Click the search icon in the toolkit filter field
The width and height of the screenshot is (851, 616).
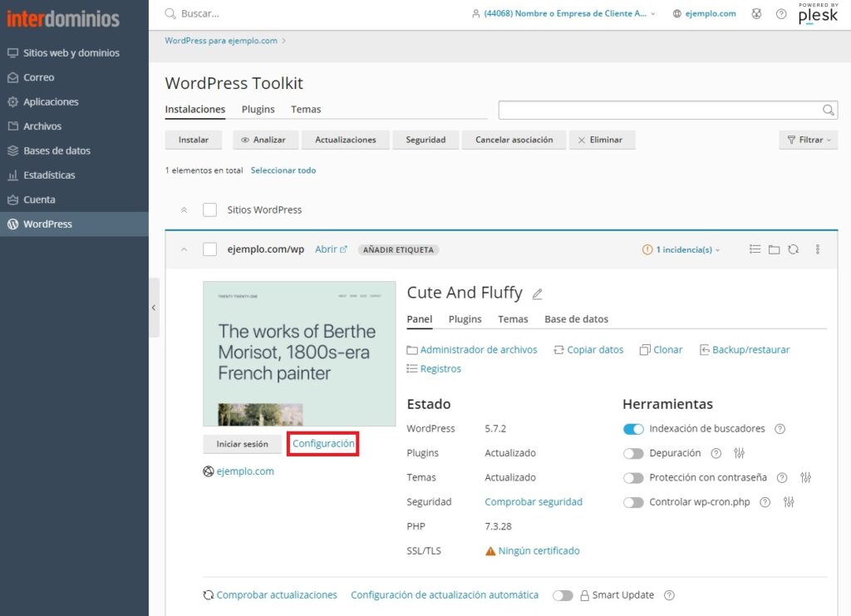point(828,111)
